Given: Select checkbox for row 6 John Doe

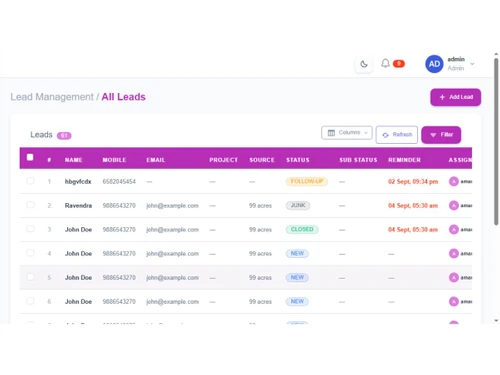Looking at the screenshot, I should (x=30, y=301).
